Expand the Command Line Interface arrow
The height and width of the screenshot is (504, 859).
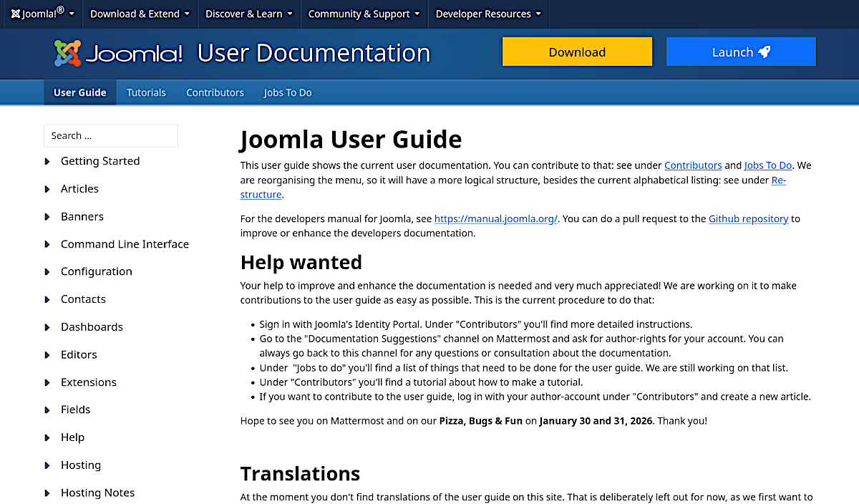coord(47,245)
